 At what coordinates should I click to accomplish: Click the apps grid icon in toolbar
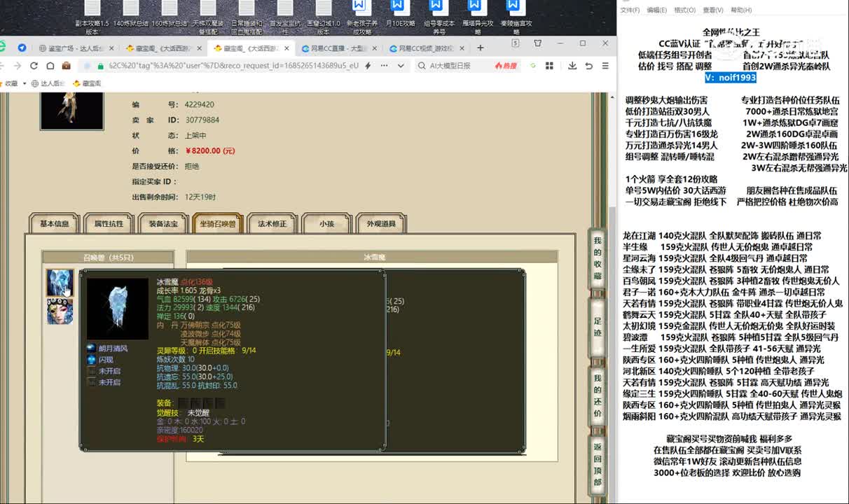[551, 66]
